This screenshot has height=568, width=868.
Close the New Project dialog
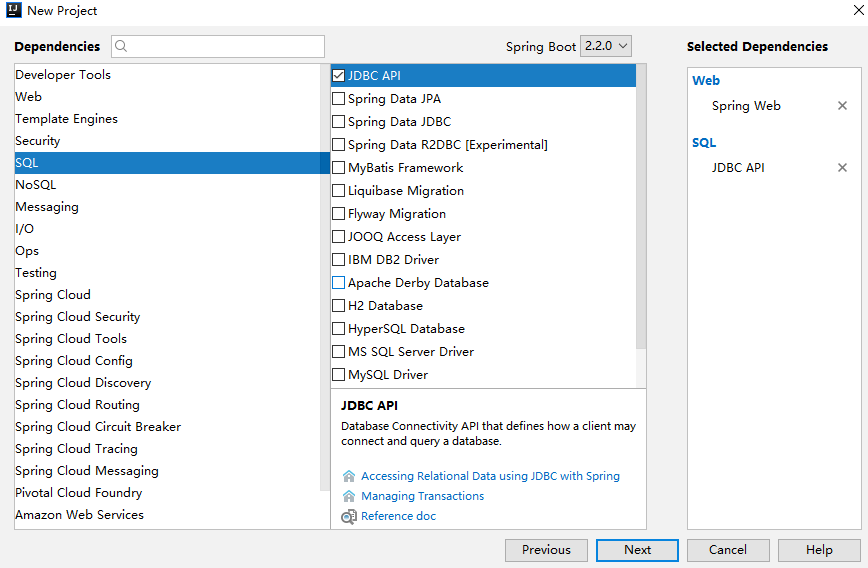pos(847,11)
